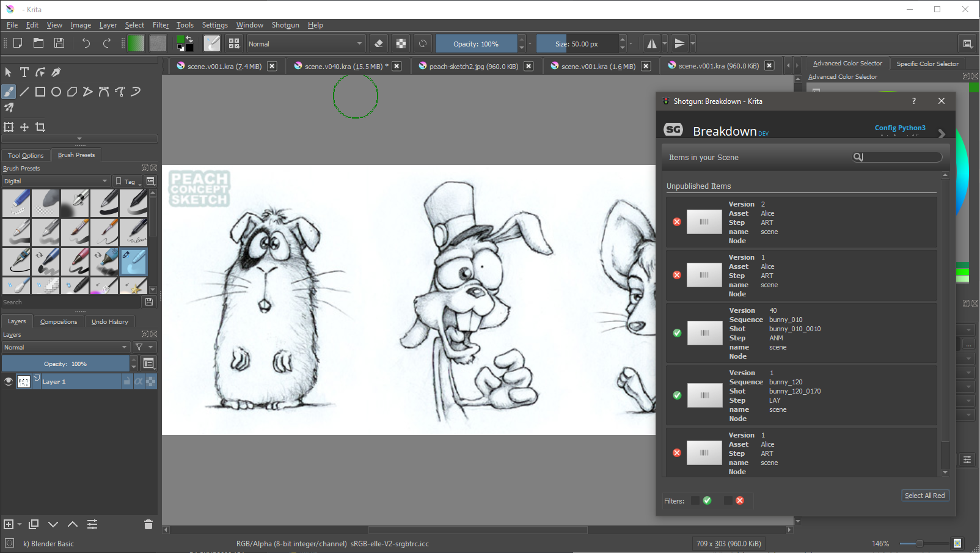Open the layer filter funnel dropdown
The width and height of the screenshot is (980, 553).
(144, 347)
